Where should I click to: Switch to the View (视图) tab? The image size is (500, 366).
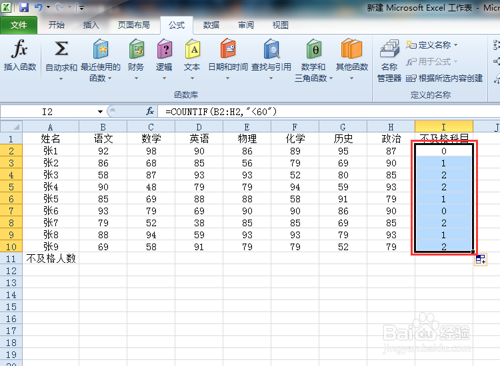280,25
